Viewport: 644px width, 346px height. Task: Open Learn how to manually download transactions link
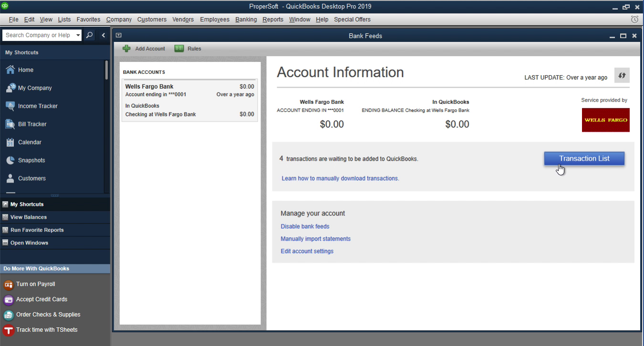(x=340, y=178)
